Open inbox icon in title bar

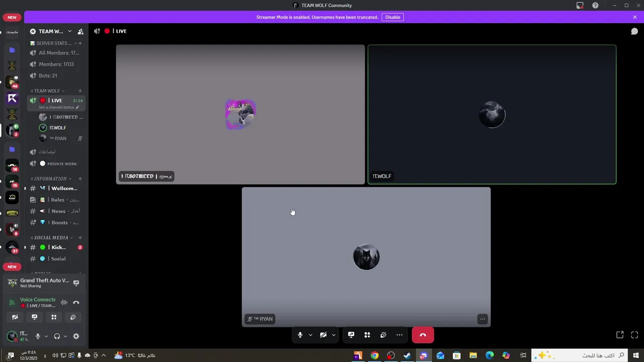pyautogui.click(x=580, y=6)
